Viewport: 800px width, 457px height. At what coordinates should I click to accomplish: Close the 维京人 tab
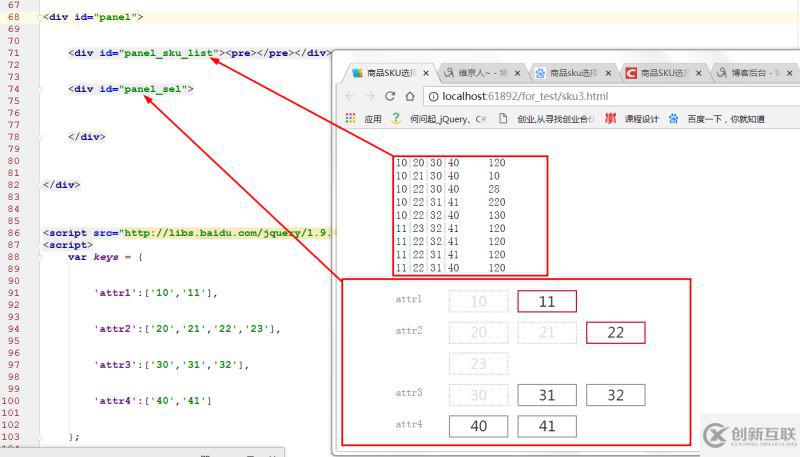(x=517, y=73)
